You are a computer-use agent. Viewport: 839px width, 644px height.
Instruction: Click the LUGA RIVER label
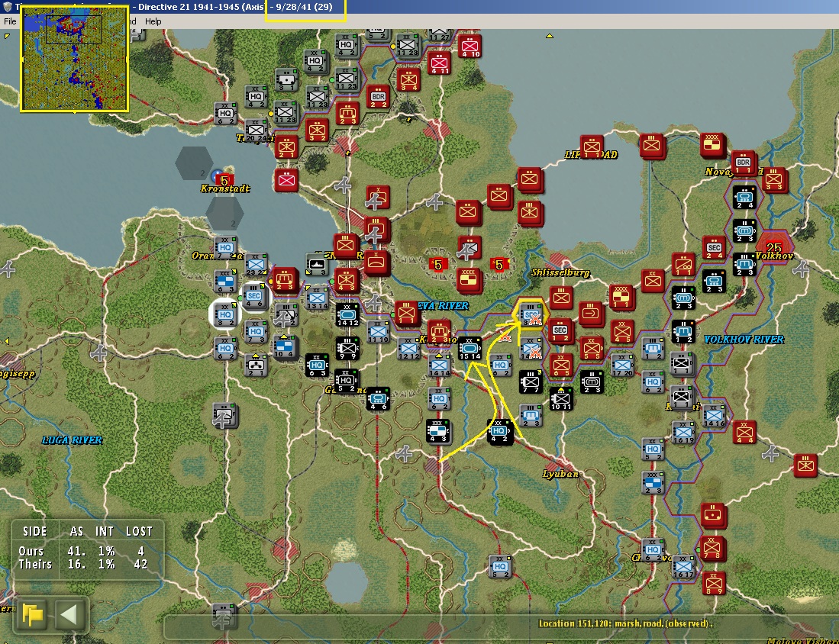73,440
